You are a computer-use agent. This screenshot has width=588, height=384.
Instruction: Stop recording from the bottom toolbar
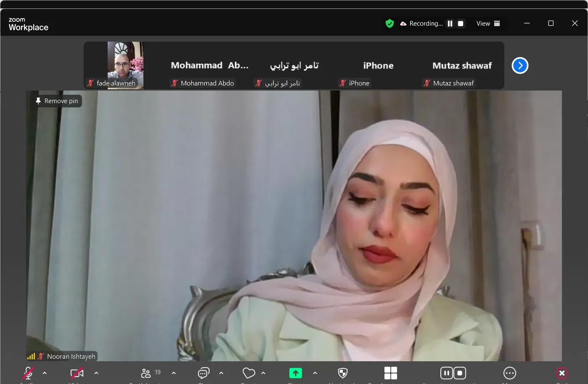pyautogui.click(x=460, y=373)
